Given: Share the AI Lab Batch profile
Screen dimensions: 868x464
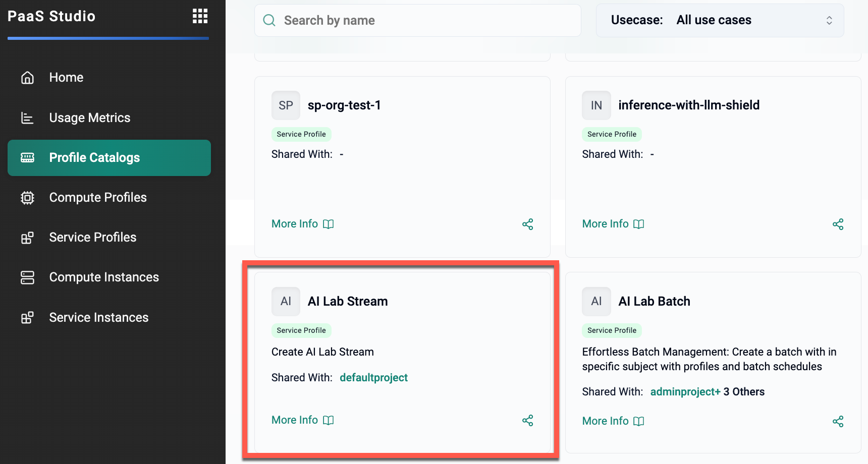Looking at the screenshot, I should pyautogui.click(x=838, y=422).
